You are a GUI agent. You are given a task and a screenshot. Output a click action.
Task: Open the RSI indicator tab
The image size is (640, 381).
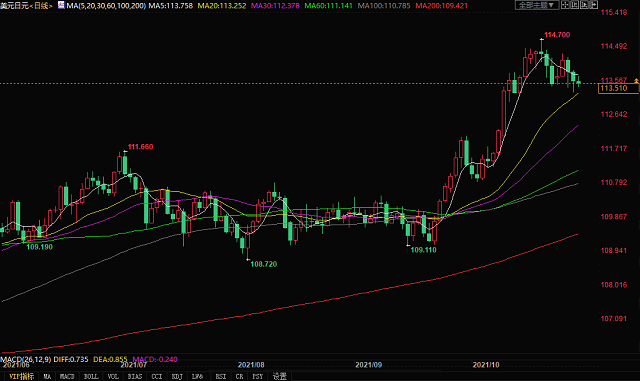click(221, 377)
